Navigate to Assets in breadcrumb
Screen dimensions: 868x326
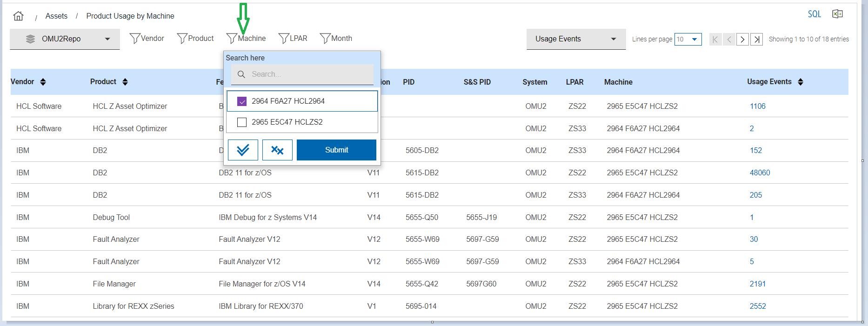[x=56, y=16]
